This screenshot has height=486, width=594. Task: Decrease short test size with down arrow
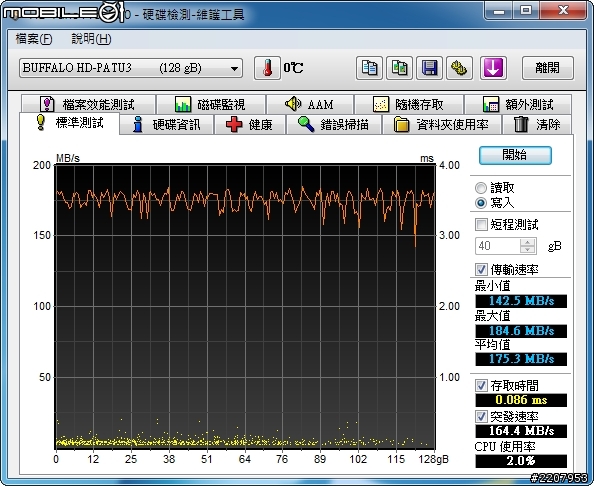[527, 250]
